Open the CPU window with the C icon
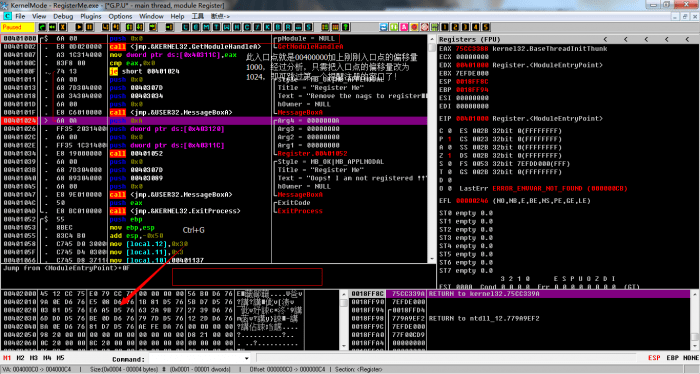The height and width of the screenshot is (374, 700). coord(247,27)
